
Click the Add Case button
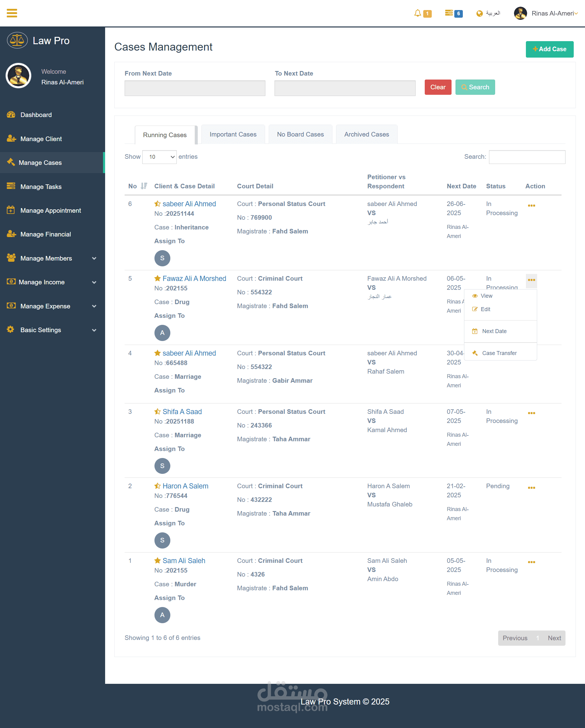coord(549,49)
